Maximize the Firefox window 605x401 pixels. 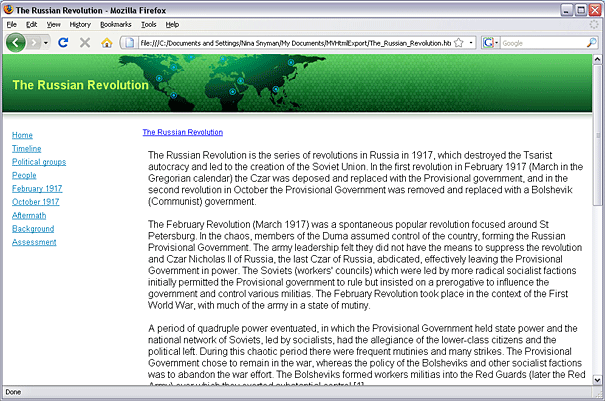580,10
